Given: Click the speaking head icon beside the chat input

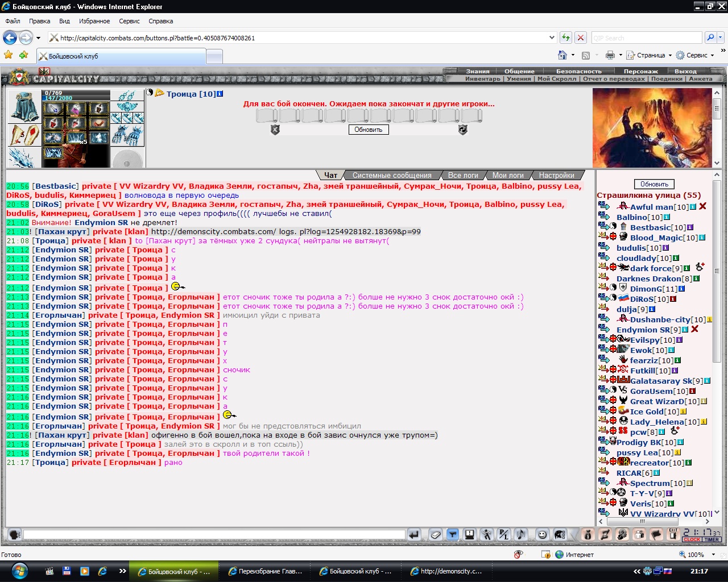Looking at the screenshot, I should [15, 534].
